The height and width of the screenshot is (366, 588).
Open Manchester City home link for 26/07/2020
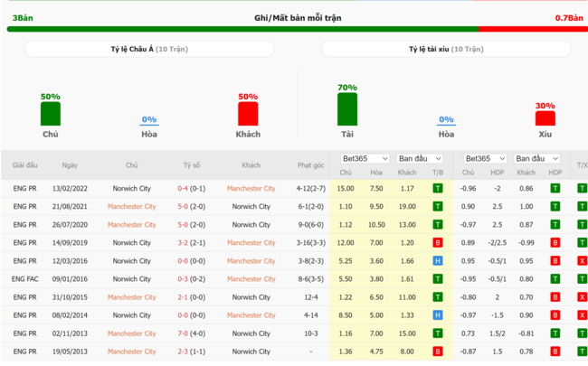pyautogui.click(x=132, y=225)
